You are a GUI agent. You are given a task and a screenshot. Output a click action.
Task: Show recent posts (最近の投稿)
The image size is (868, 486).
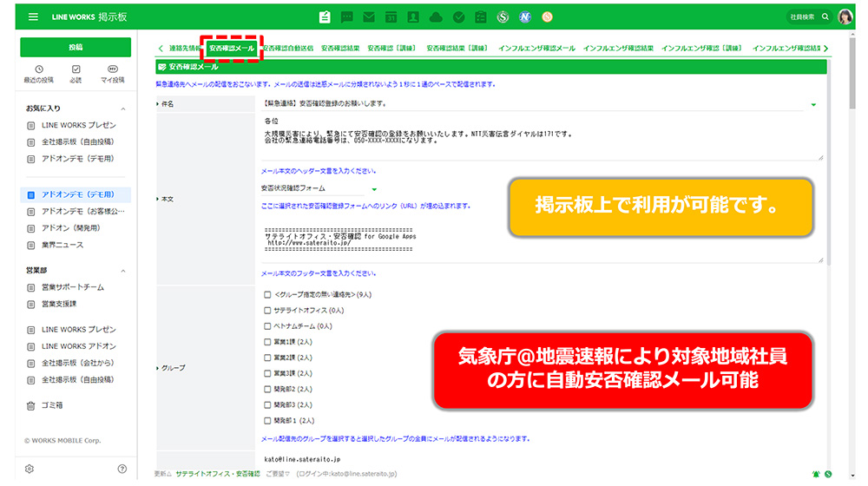(39, 74)
